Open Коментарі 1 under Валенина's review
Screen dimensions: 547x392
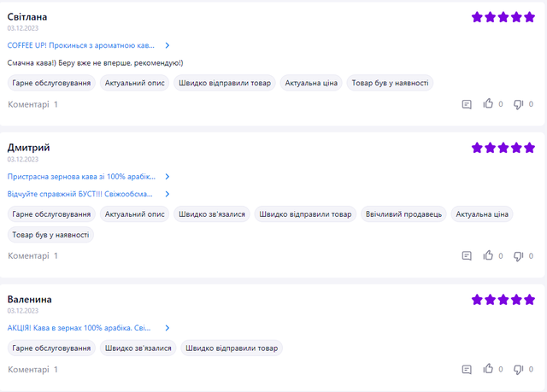32,370
